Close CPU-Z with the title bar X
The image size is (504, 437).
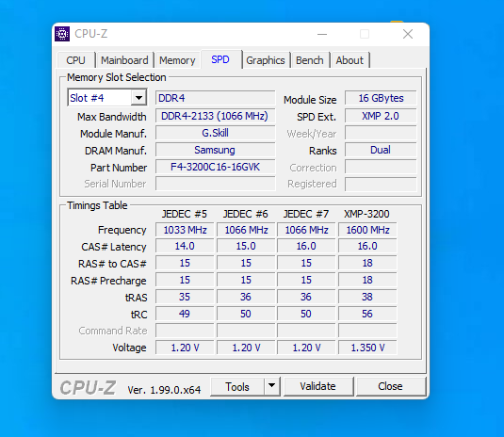click(x=408, y=34)
